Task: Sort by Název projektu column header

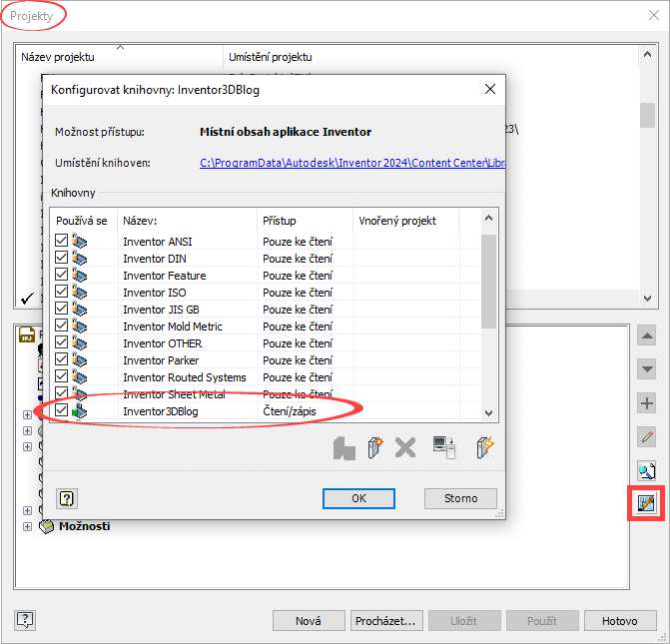Action: tap(119, 57)
